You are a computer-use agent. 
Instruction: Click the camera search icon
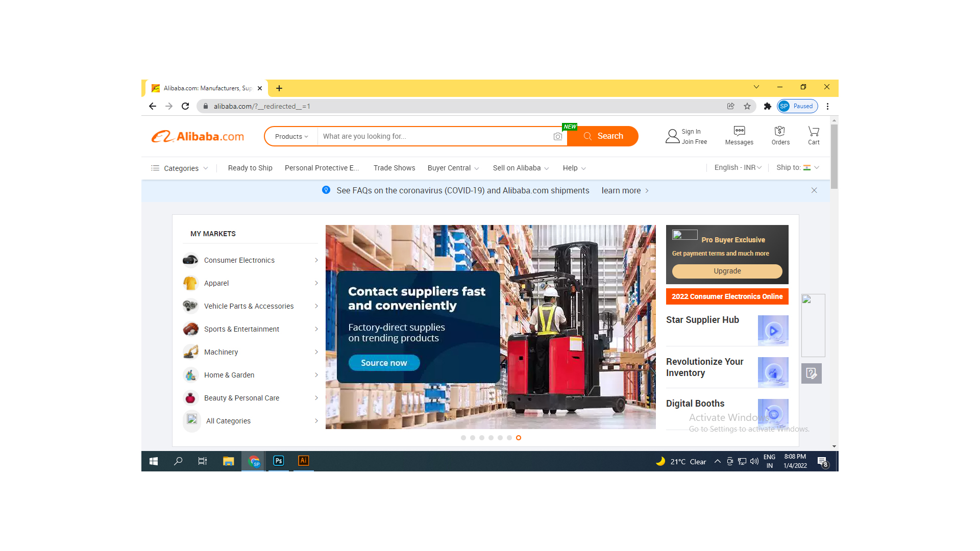click(557, 137)
